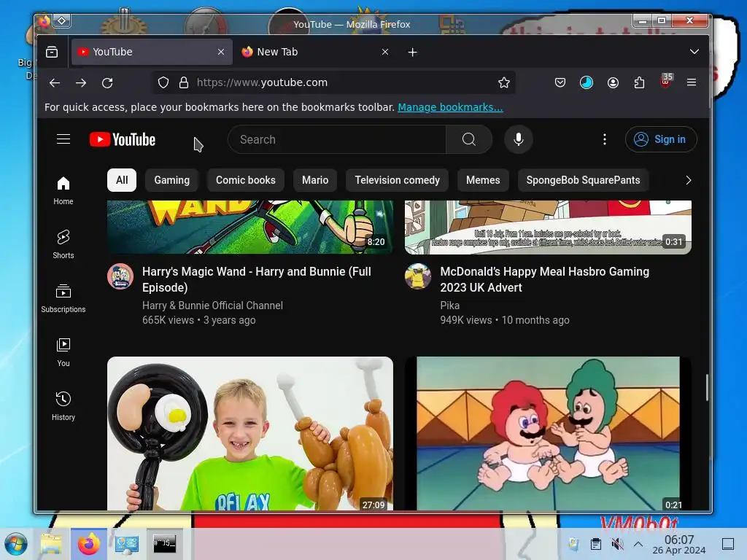747x560 pixels.
Task: Search with your voice microphone icon
Action: click(519, 139)
